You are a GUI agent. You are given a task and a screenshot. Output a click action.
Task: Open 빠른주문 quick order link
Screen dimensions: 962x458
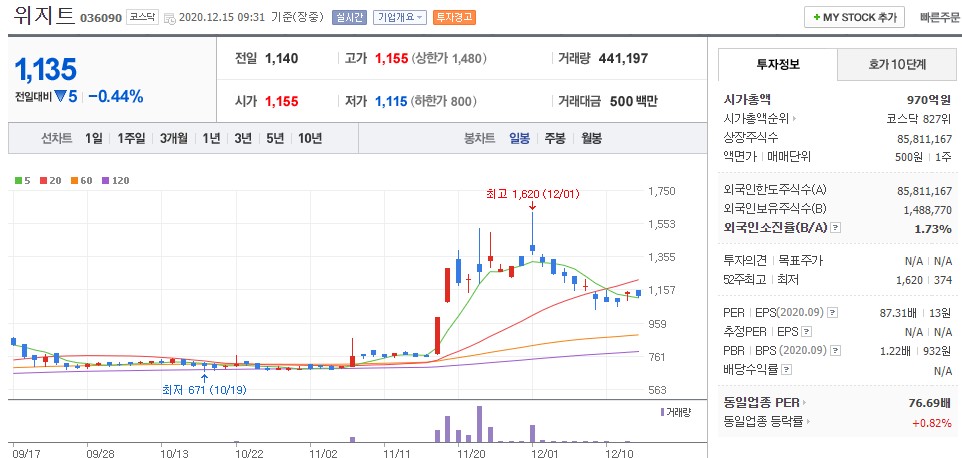[x=940, y=18]
